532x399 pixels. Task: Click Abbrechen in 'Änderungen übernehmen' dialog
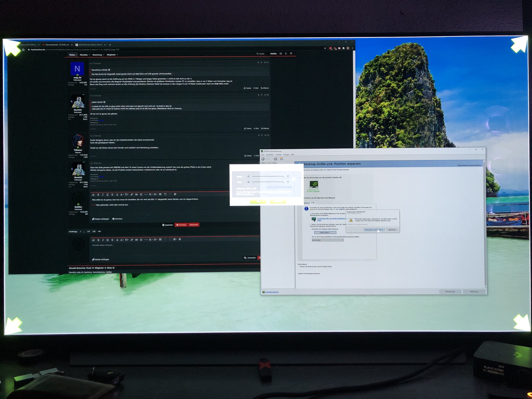(x=392, y=230)
